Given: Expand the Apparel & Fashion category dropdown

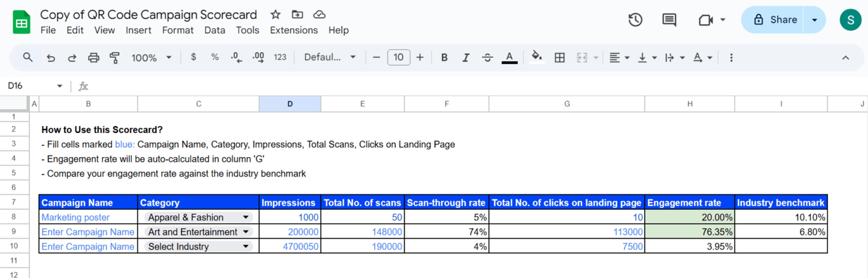Looking at the screenshot, I should click(246, 217).
